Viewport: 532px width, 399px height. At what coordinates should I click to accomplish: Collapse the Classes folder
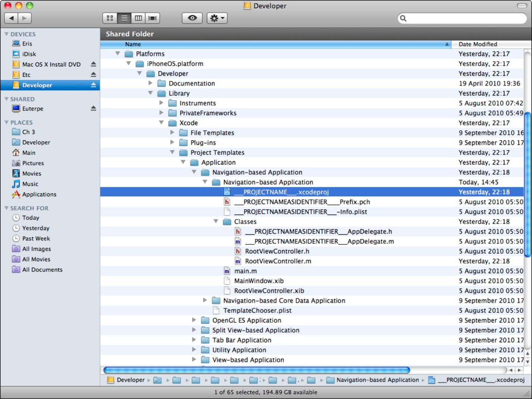[216, 221]
